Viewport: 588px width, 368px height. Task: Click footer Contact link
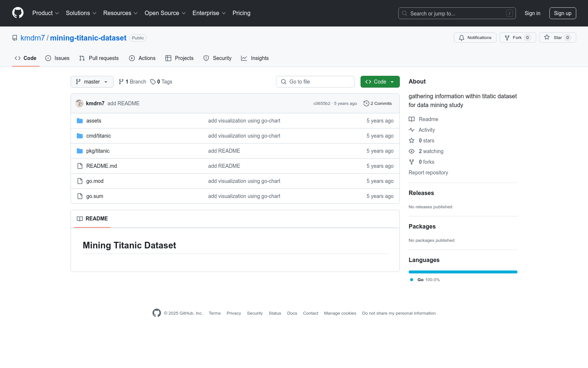point(311,313)
